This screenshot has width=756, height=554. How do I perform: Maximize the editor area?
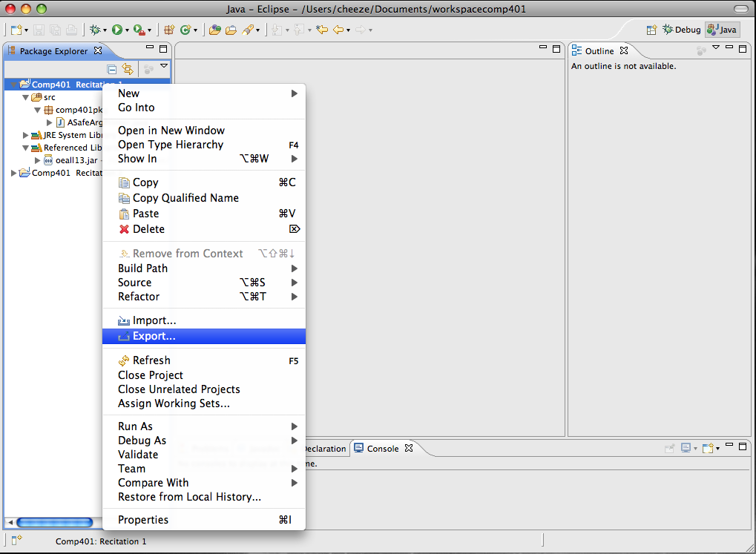coord(556,49)
